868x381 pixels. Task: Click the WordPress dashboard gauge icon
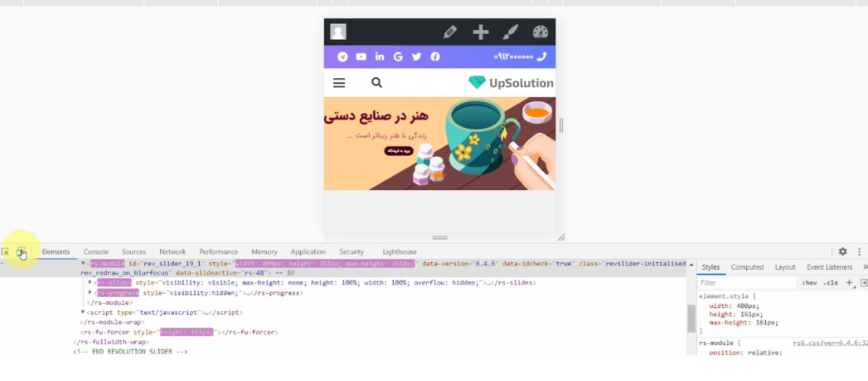tap(540, 32)
